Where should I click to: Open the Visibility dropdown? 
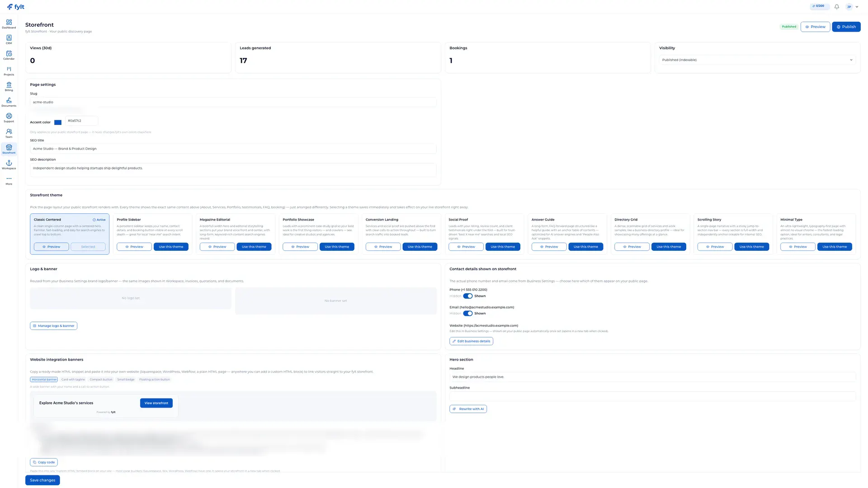pyautogui.click(x=757, y=60)
